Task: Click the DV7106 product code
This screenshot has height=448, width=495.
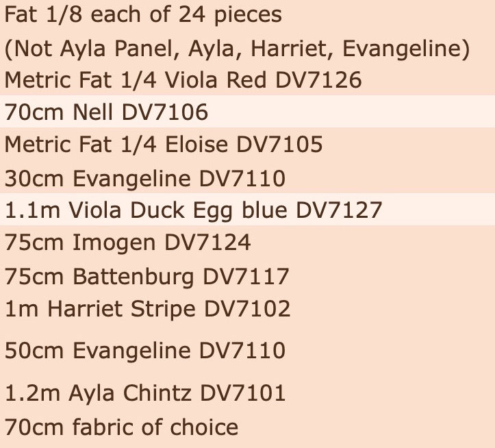Action: (x=165, y=112)
